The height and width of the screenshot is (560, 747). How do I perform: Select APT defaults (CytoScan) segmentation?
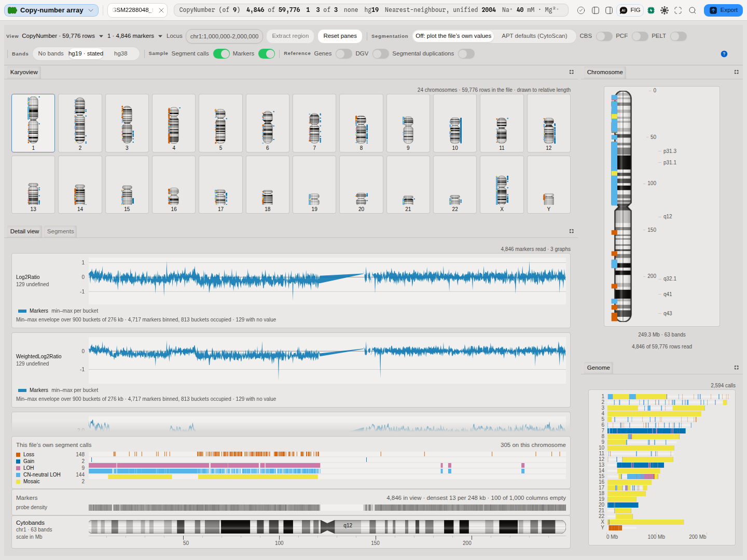pyautogui.click(x=534, y=36)
